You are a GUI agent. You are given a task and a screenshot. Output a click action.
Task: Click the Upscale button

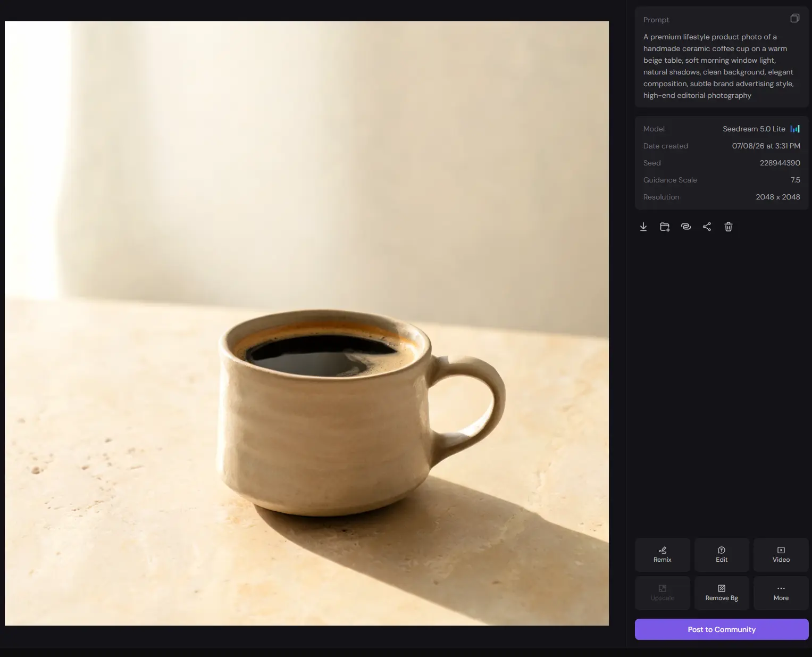663,593
